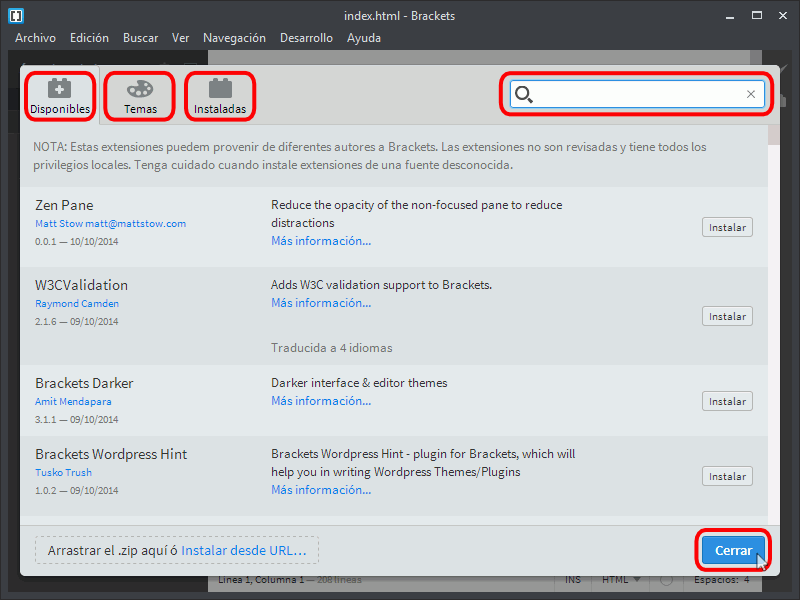Install the W3CValidation extension
Screen dimensions: 800x600
coord(727,316)
